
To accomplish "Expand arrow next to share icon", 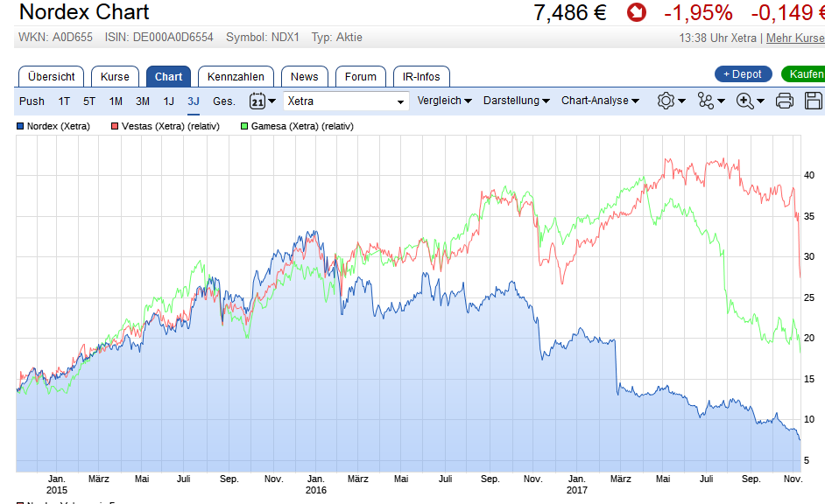I will tap(722, 101).
